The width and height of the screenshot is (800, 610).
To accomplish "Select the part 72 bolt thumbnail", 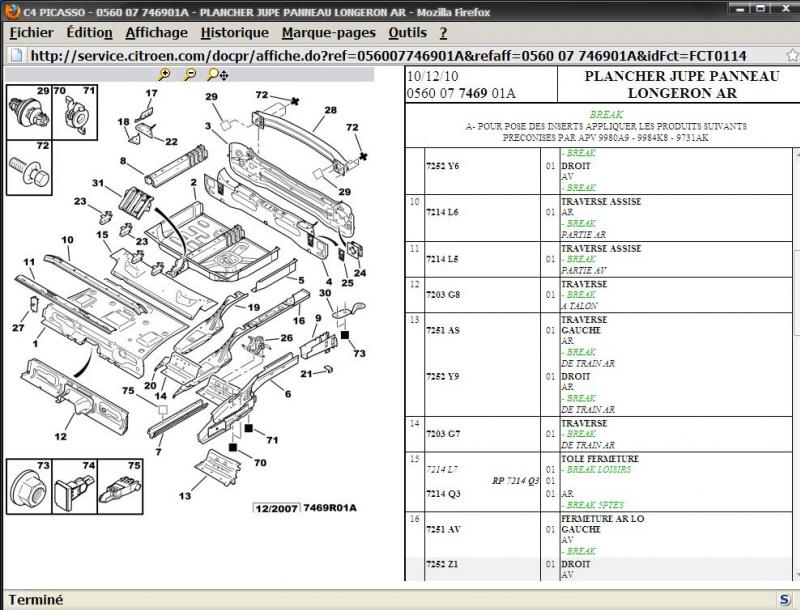I will coord(29,168).
